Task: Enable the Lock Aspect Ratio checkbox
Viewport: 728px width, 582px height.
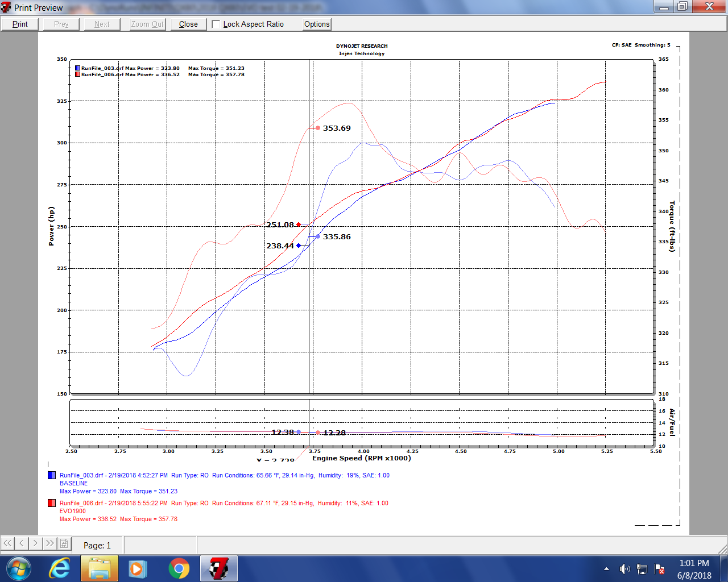Action: [216, 24]
